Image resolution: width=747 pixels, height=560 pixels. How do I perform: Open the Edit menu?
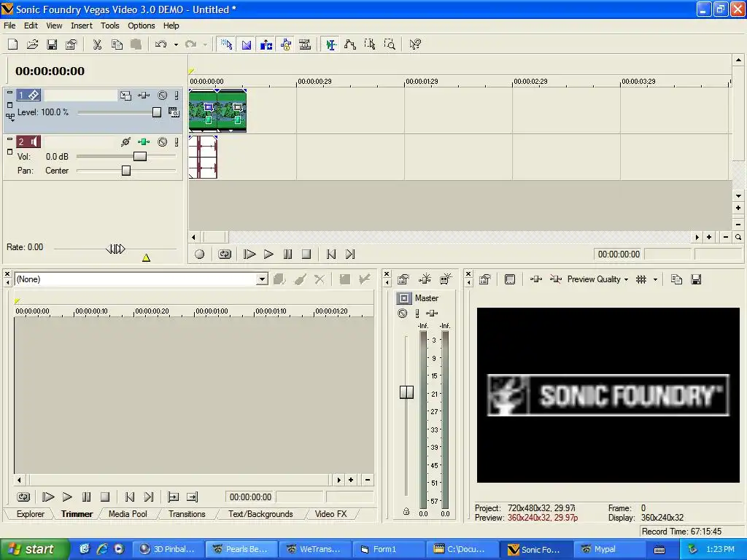click(x=31, y=26)
